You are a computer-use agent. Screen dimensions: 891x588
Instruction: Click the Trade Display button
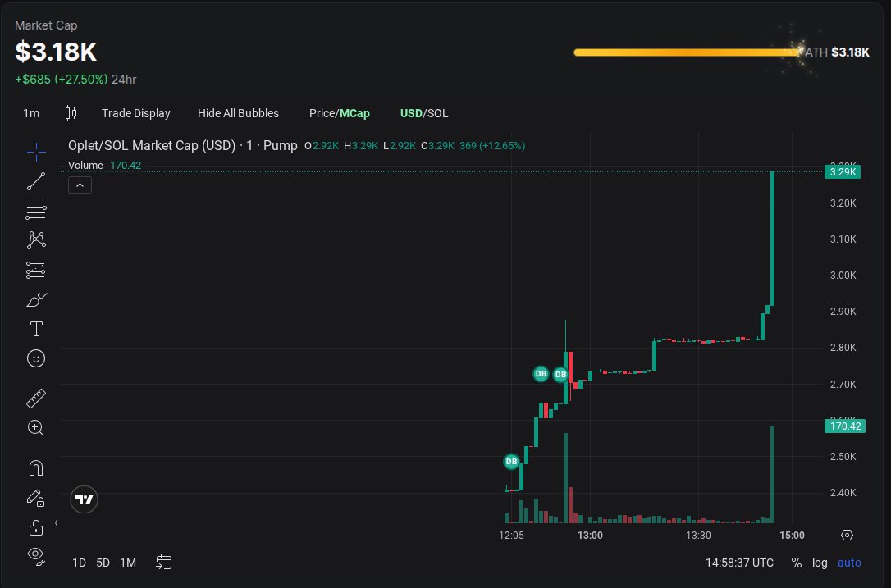[136, 113]
